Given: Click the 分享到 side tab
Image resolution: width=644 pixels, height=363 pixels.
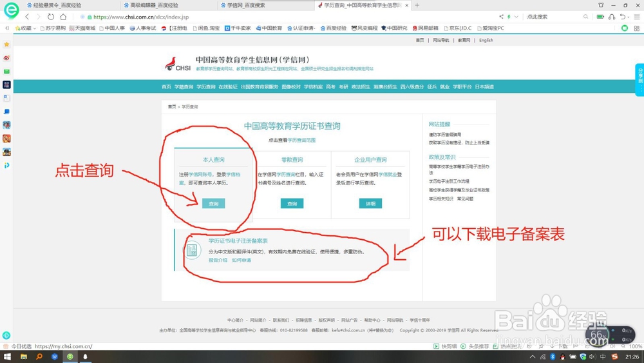Looking at the screenshot, I should tap(639, 80).
